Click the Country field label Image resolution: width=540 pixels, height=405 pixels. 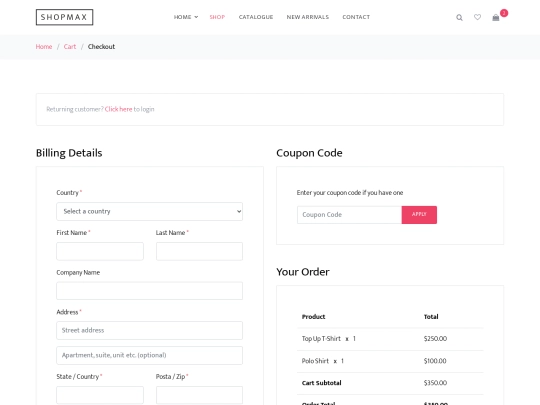click(x=69, y=193)
